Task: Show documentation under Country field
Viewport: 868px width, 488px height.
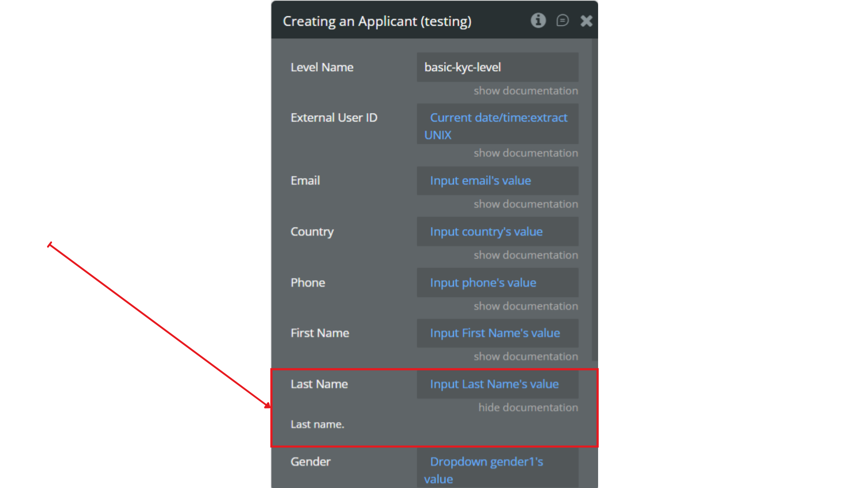Action: tap(526, 255)
